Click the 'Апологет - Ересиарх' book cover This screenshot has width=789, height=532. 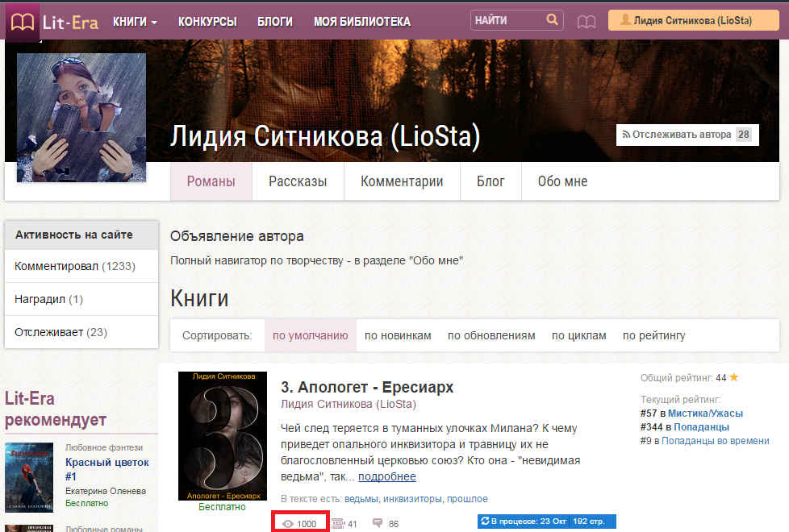pyautogui.click(x=222, y=435)
